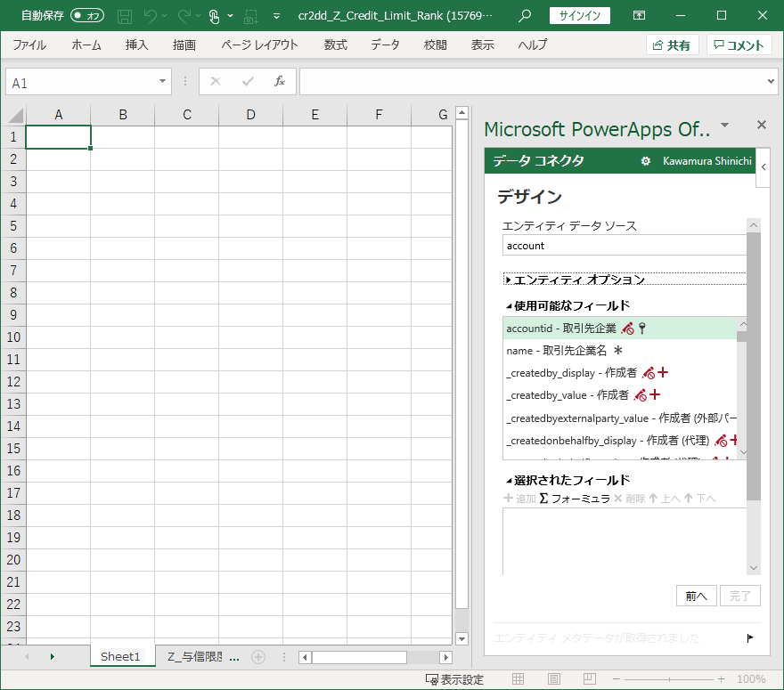Click the コメント button

point(739,45)
